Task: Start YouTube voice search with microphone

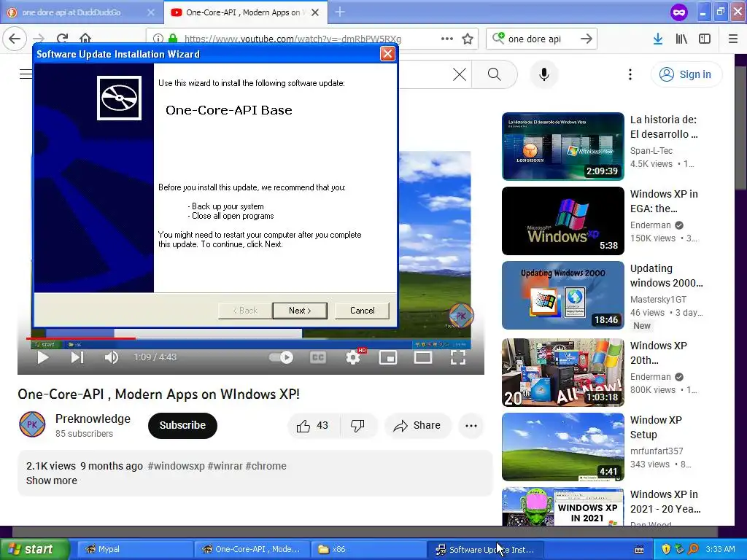Action: (543, 74)
